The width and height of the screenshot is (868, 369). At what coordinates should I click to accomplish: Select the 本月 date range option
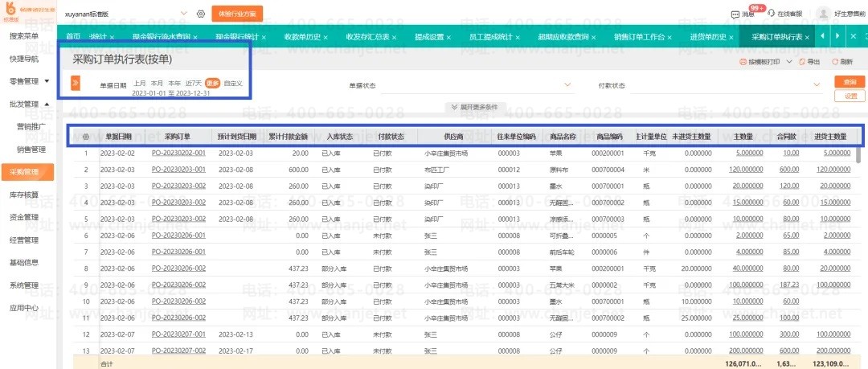click(x=158, y=83)
